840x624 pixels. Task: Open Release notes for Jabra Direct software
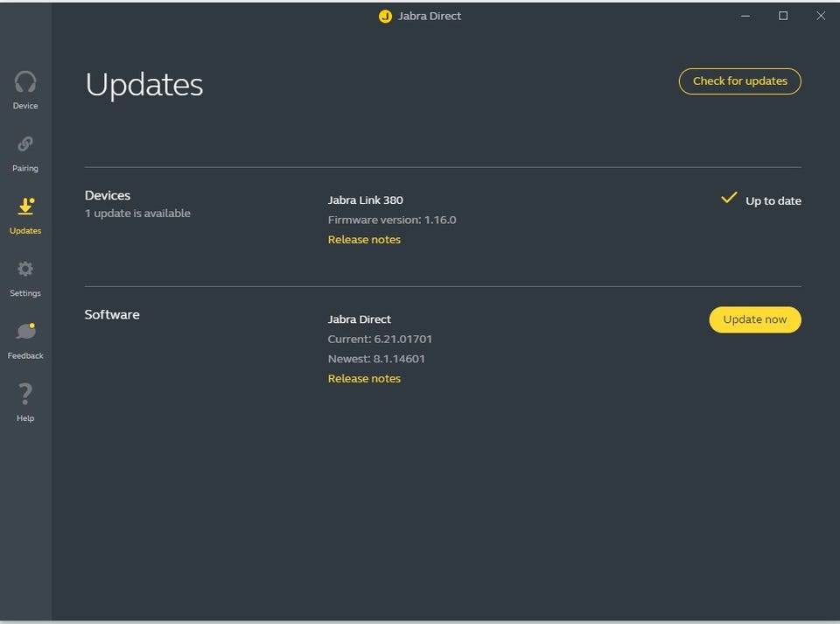pos(364,378)
